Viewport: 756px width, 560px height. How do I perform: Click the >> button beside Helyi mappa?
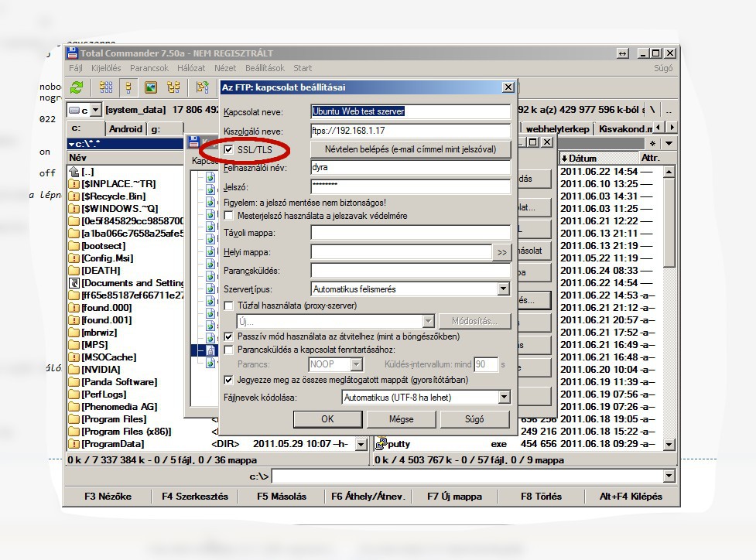pos(502,252)
